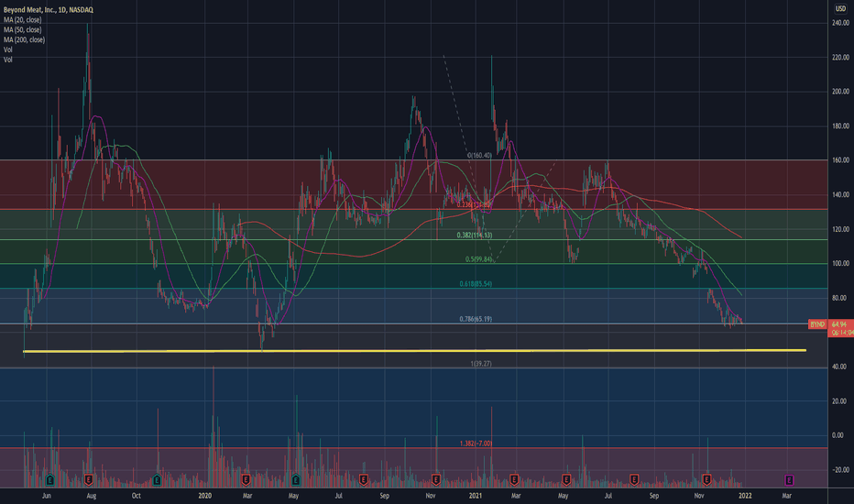Click the red earnings marker above Aug 2019

(x=89, y=480)
